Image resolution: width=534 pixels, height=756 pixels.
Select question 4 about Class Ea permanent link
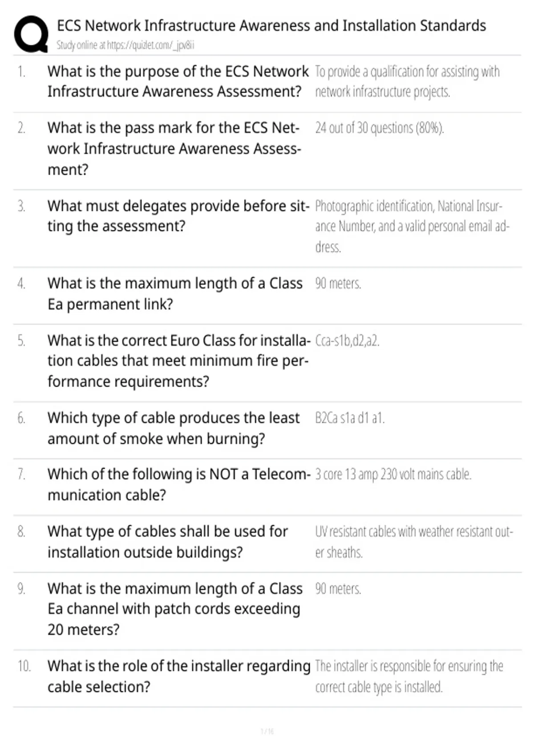click(x=175, y=294)
